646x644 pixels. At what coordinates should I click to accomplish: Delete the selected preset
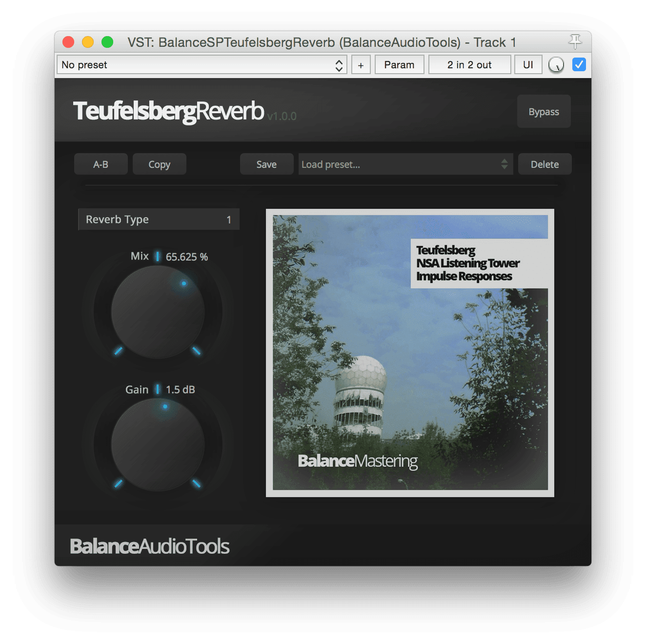click(x=545, y=164)
